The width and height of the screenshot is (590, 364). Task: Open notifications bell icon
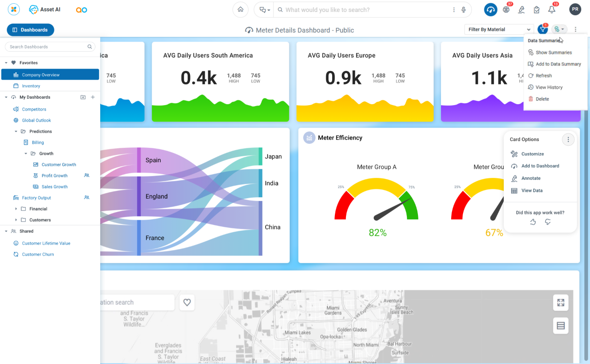click(551, 10)
